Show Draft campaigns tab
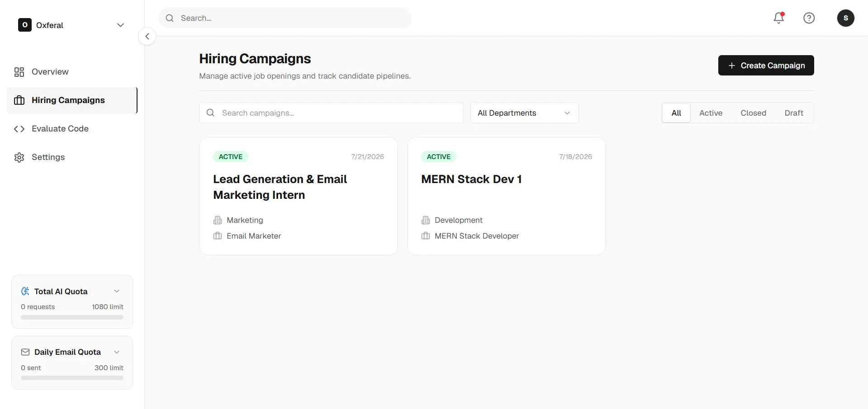868x409 pixels. click(x=794, y=113)
